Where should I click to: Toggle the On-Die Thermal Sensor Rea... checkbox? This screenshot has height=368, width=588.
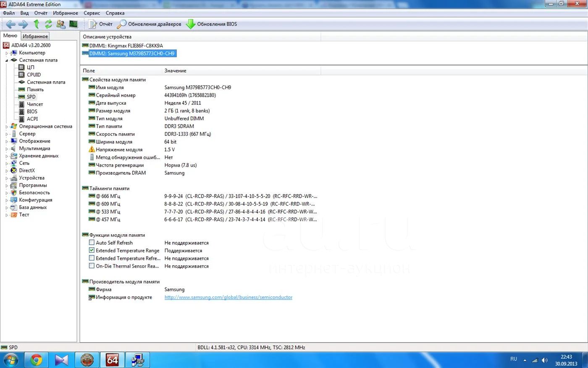pyautogui.click(x=92, y=266)
